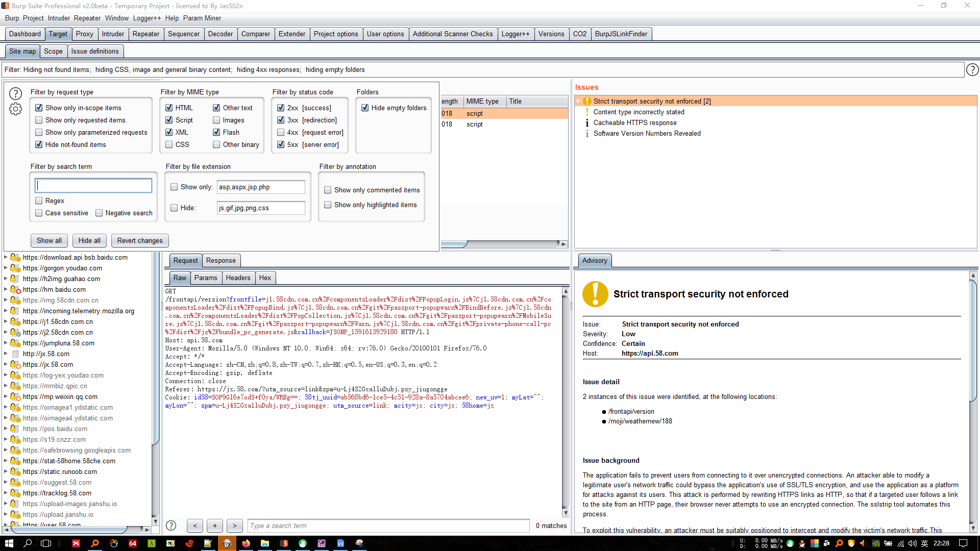Expand https://hm.baidu.com tree node
This screenshot has width=980, height=551.
(x=6, y=290)
